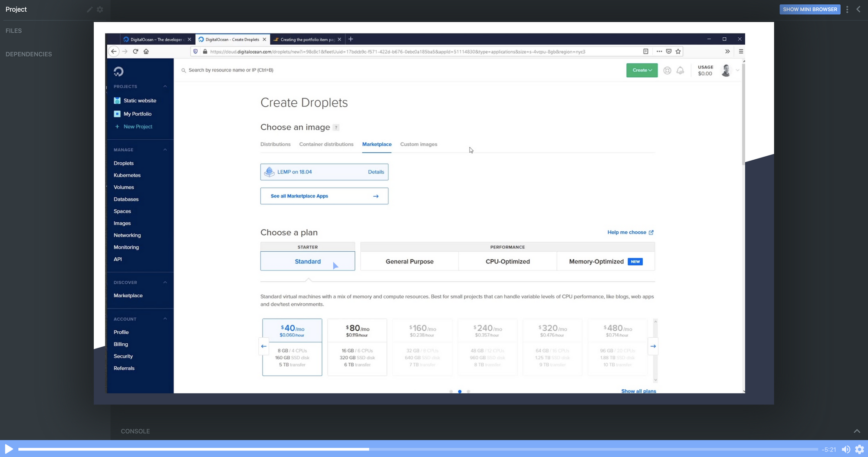
Task: Click See all Marketplace Apps button
Action: click(324, 196)
